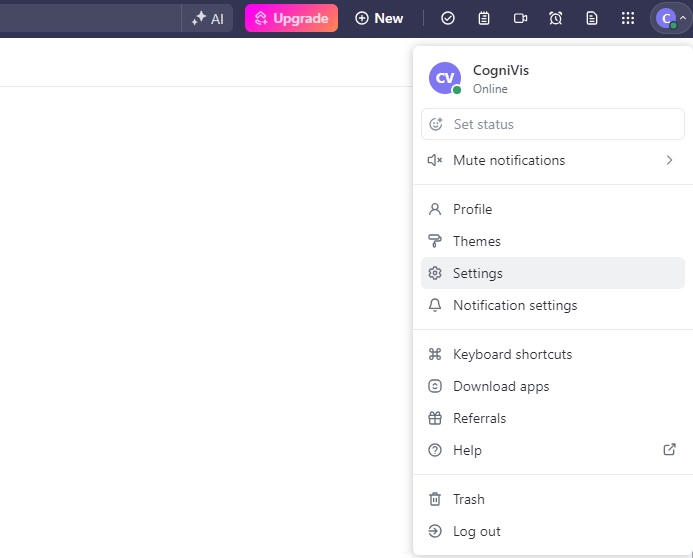Screen dimensions: 693x558
Task: Choose Log out from the menu
Action: coord(476,531)
